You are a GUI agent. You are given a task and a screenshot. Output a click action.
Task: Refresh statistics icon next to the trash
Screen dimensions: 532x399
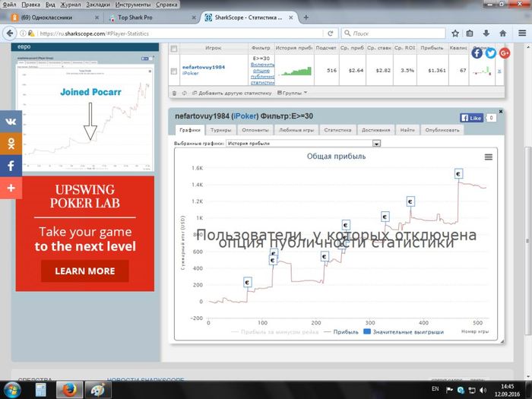click(x=184, y=93)
